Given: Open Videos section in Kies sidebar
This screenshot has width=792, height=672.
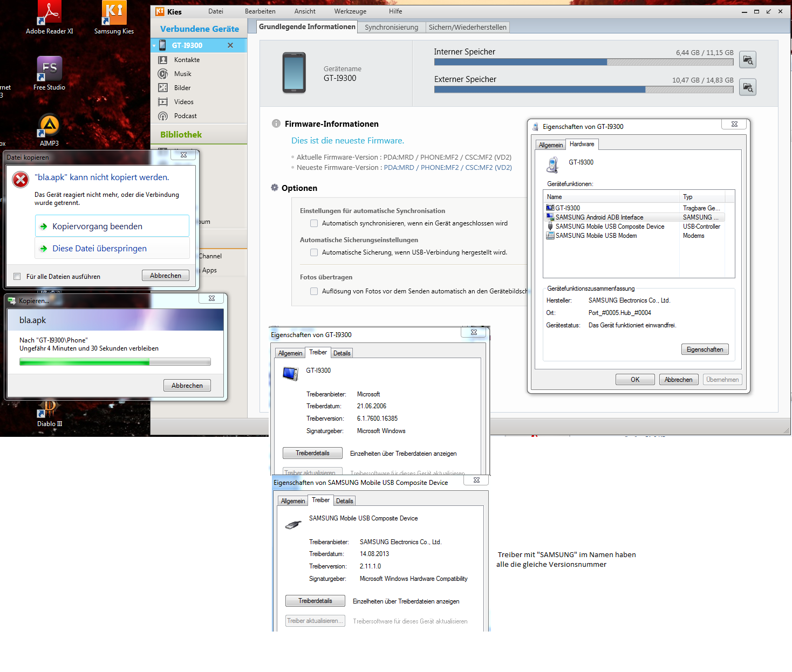Looking at the screenshot, I should pos(183,102).
